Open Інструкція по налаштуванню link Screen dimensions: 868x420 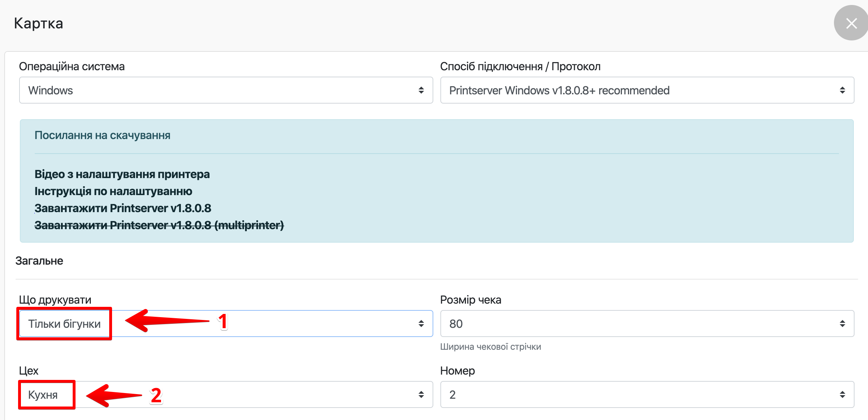click(x=113, y=191)
